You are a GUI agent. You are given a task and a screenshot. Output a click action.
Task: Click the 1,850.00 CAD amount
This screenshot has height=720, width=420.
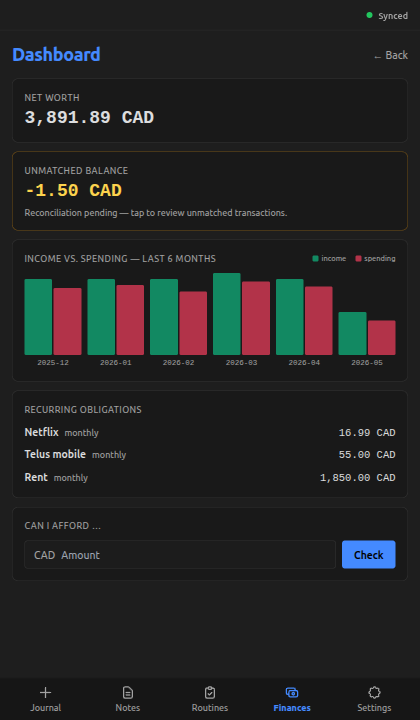pyautogui.click(x=358, y=478)
